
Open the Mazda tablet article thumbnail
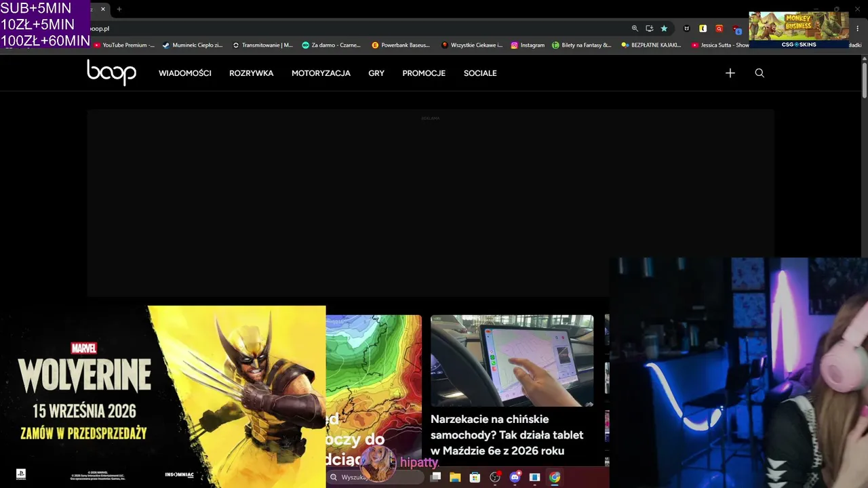tap(512, 361)
